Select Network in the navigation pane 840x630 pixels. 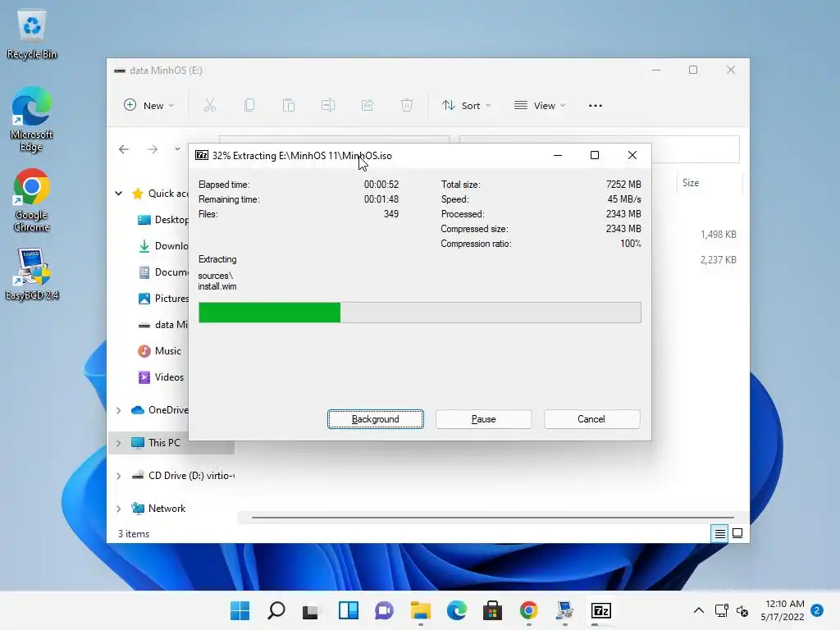[158, 509]
